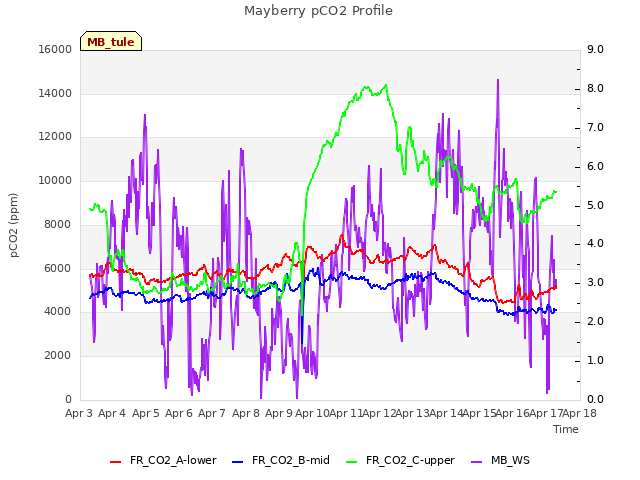Click the 3.0 right axis tick
This screenshot has width=640, height=480.
tap(595, 282)
